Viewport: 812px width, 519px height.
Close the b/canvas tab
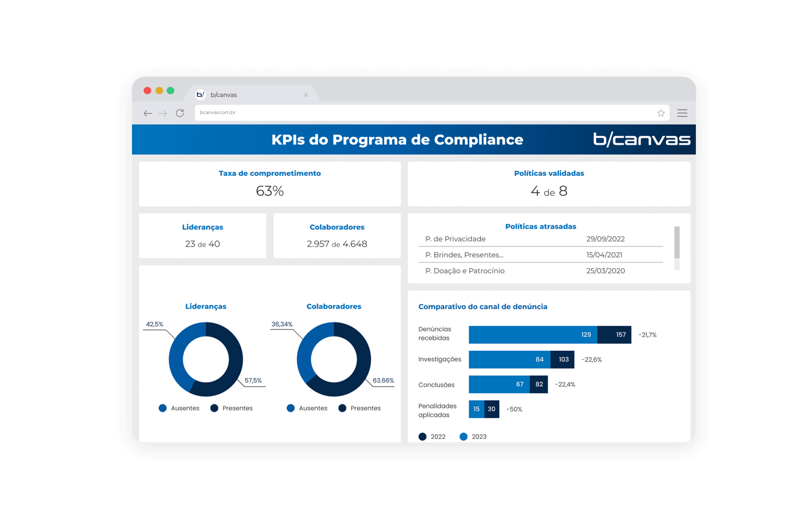pos(306,95)
